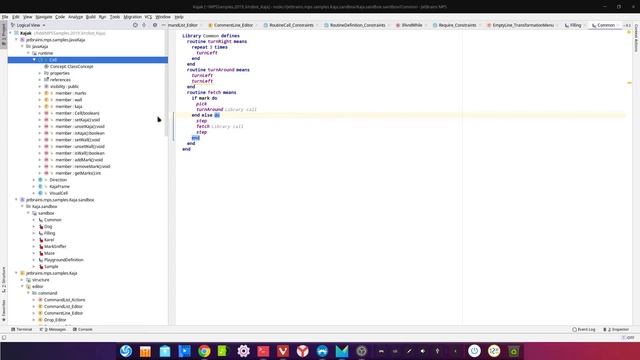The width and height of the screenshot is (640, 360).
Task: Expand the properties node
Action: click(40, 73)
